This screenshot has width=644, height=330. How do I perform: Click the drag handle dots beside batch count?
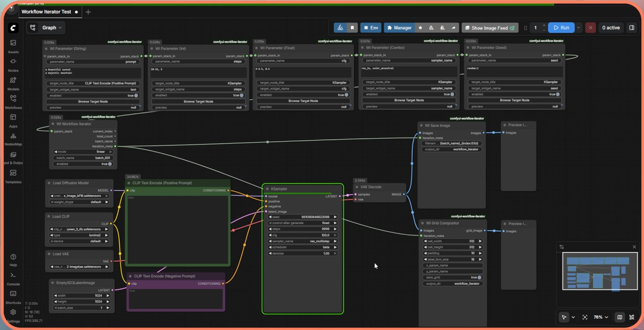525,28
